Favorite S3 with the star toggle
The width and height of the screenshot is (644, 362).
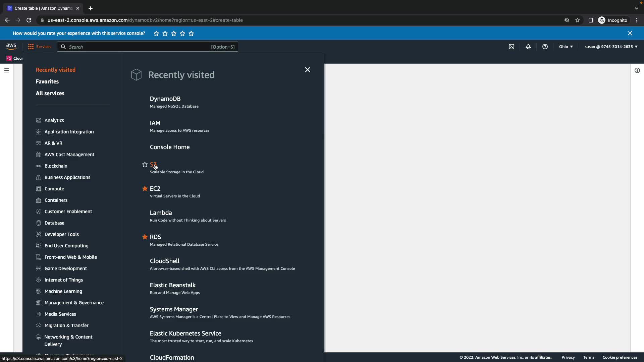(145, 165)
